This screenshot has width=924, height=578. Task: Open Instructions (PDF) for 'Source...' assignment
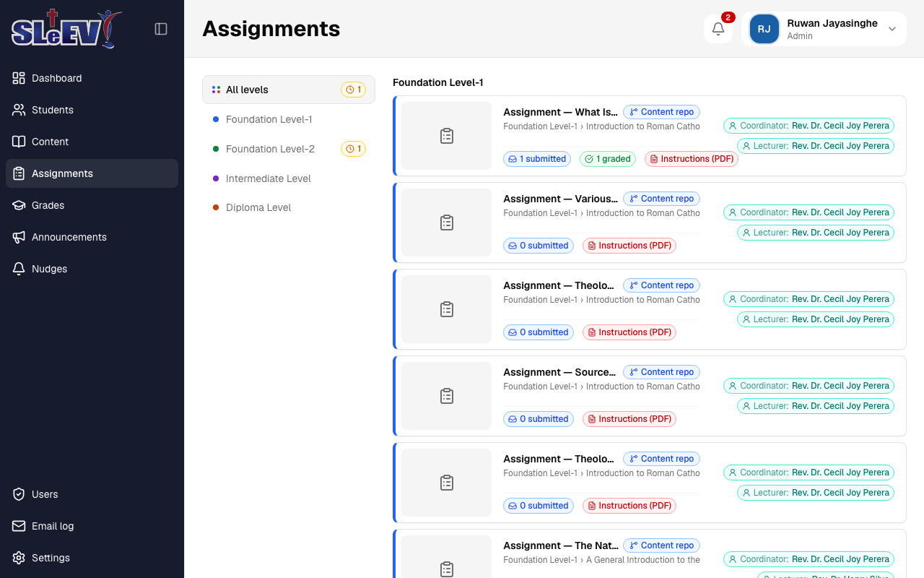coord(629,419)
